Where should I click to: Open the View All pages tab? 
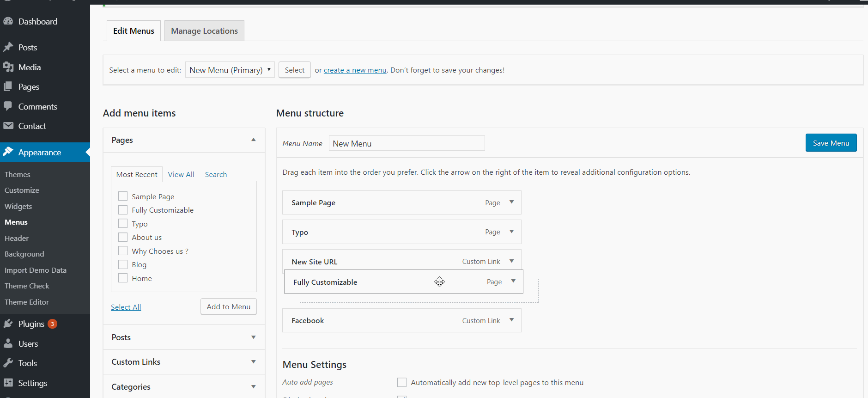click(x=181, y=174)
